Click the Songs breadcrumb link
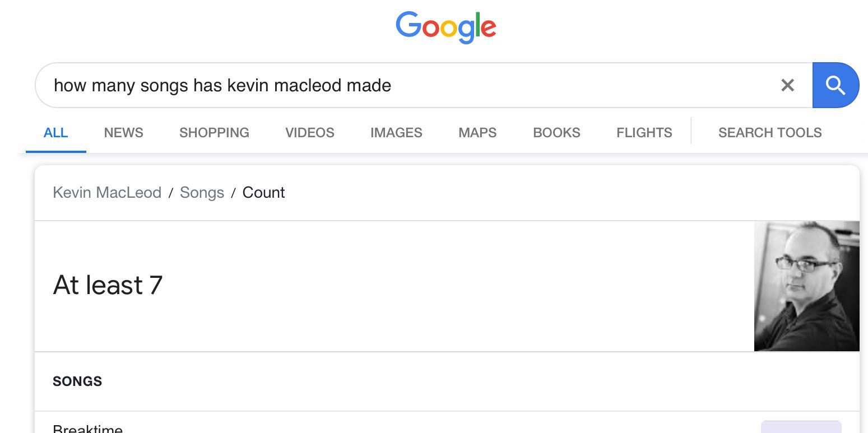This screenshot has width=868, height=433. click(x=202, y=193)
